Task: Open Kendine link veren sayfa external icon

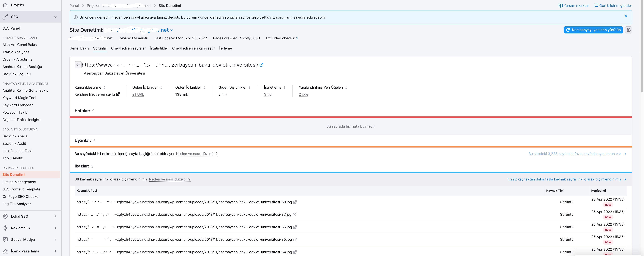Action: tap(118, 94)
